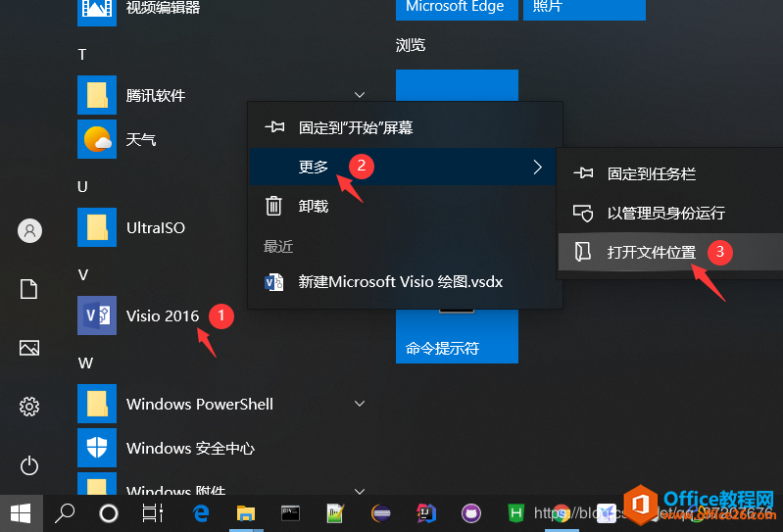Click the Windows PowerShell folder icon

tap(97, 404)
